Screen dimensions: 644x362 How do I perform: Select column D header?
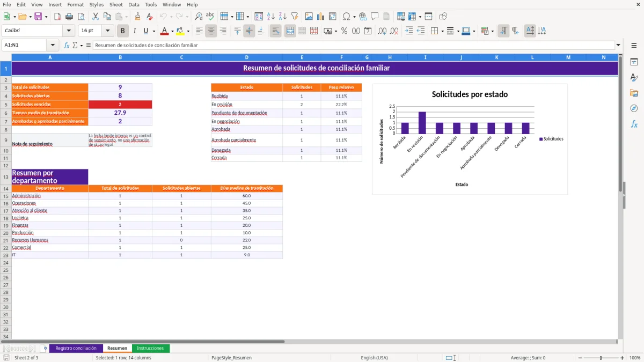click(246, 57)
